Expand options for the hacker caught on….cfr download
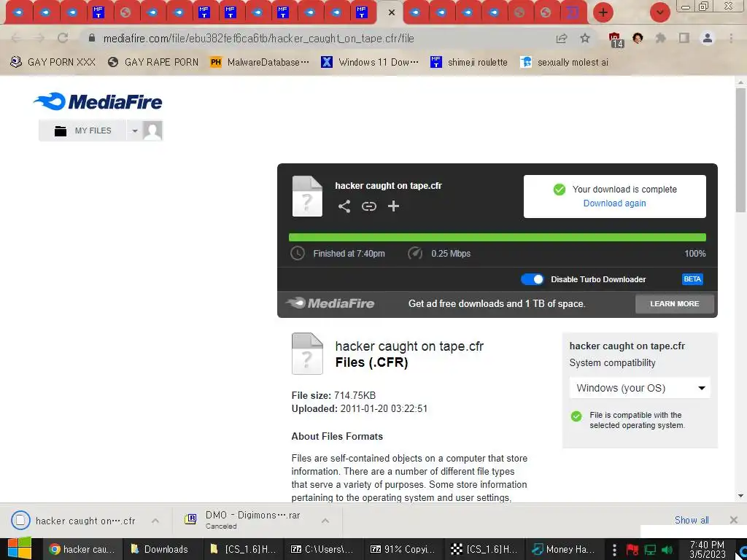The width and height of the screenshot is (747, 560). pyautogui.click(x=155, y=521)
